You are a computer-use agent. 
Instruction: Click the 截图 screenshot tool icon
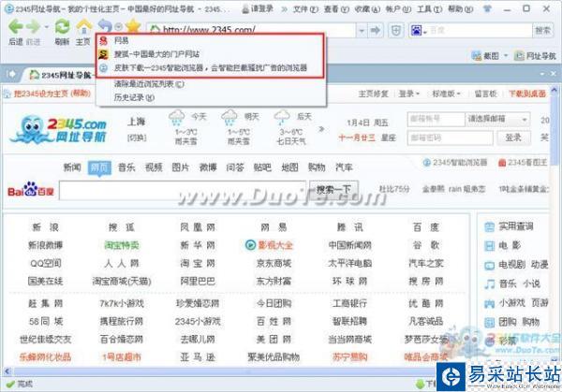(477, 56)
